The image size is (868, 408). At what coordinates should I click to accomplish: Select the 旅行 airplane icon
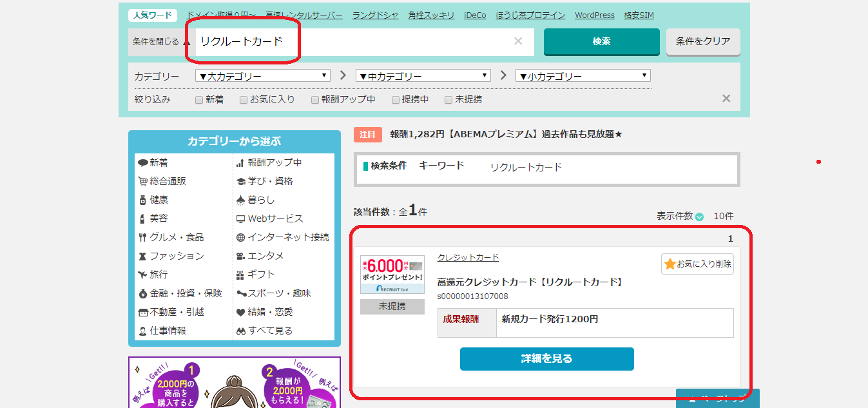(x=143, y=275)
